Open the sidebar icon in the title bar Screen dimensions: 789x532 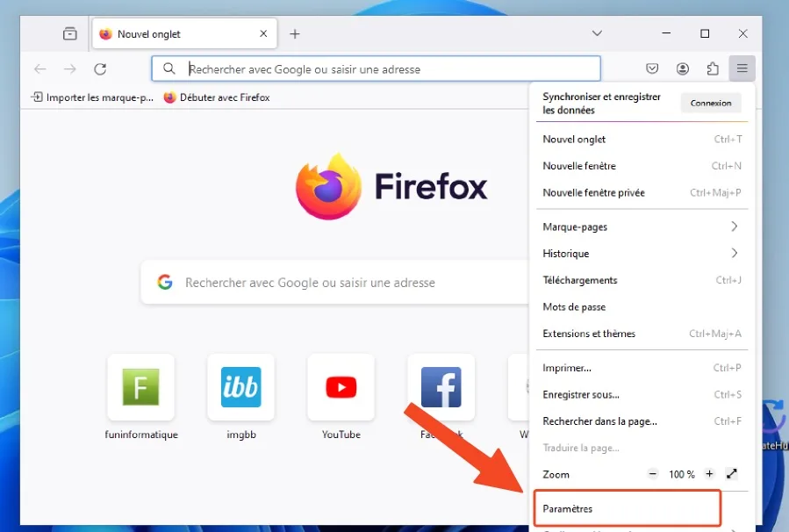point(69,32)
